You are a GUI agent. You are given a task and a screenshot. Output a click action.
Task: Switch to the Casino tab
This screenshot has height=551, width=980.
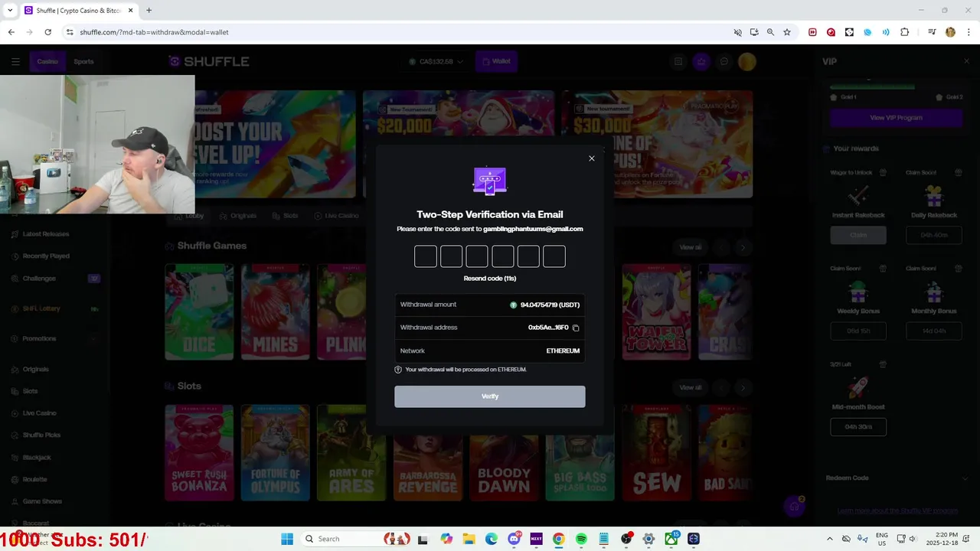(x=47, y=61)
